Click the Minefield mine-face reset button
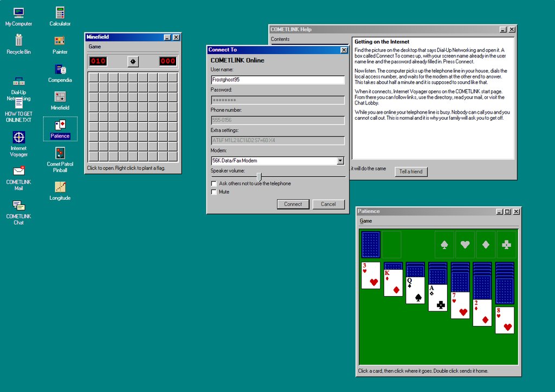Screen dimensions: 555x392 pos(133,62)
